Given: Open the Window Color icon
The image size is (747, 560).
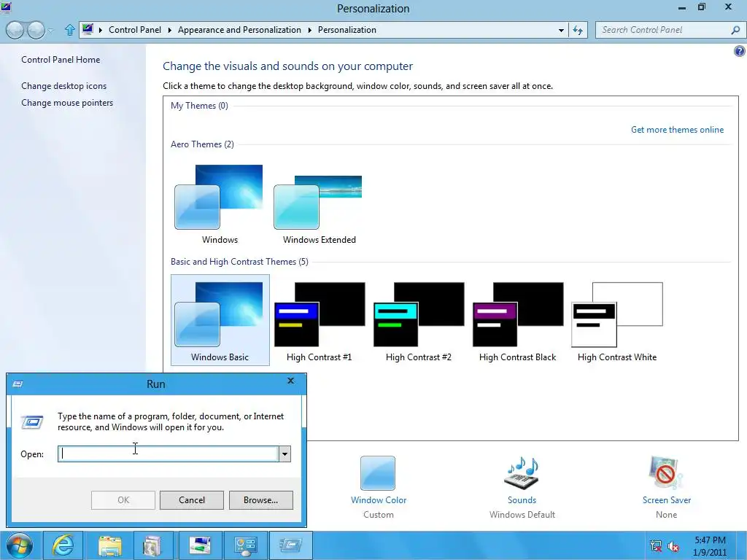Looking at the screenshot, I should click(378, 472).
